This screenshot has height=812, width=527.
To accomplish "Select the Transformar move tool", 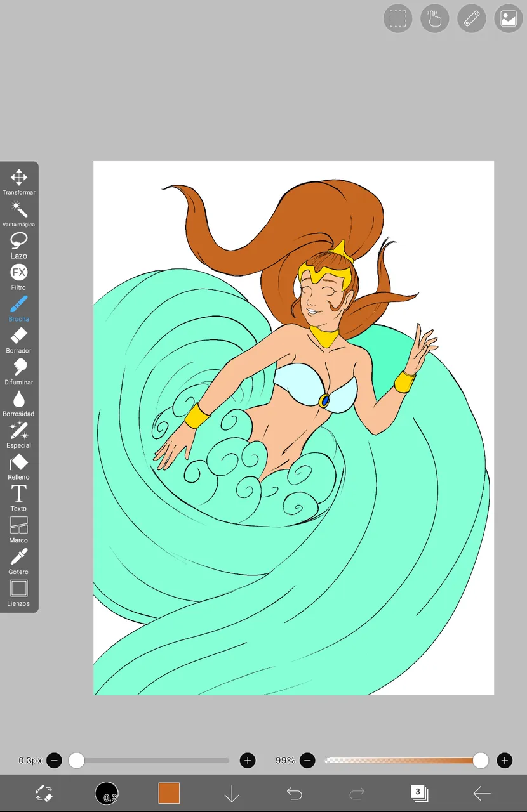I will (x=18, y=182).
